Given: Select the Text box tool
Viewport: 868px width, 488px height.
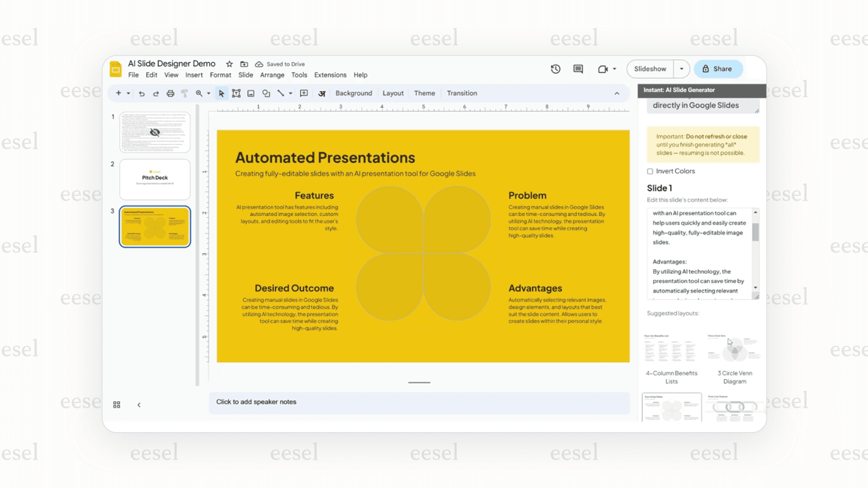Looking at the screenshot, I should tap(236, 93).
